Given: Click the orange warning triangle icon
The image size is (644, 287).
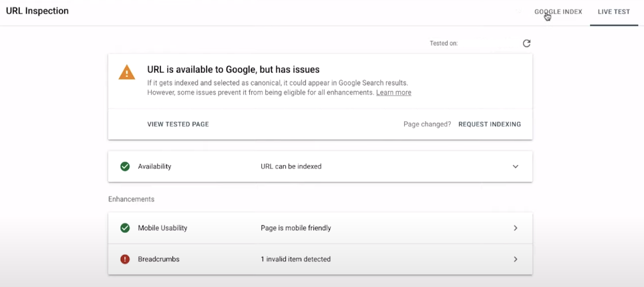Looking at the screenshot, I should coord(126,72).
